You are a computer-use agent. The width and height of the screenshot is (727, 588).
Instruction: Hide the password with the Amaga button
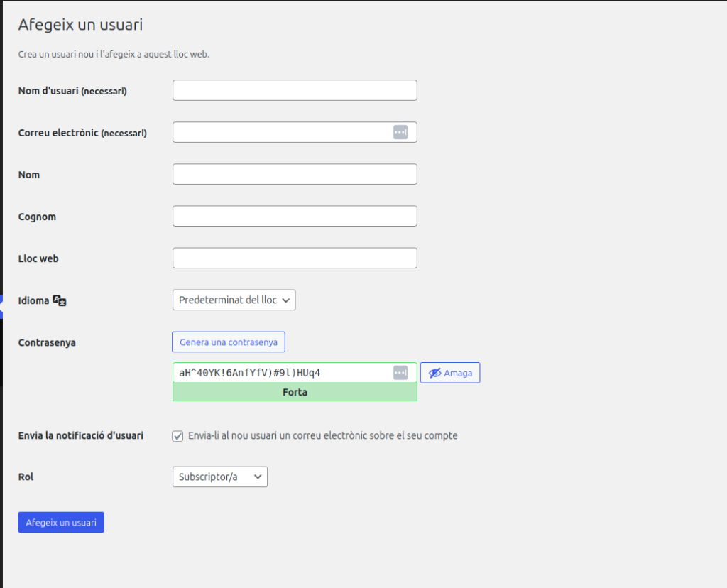[450, 373]
